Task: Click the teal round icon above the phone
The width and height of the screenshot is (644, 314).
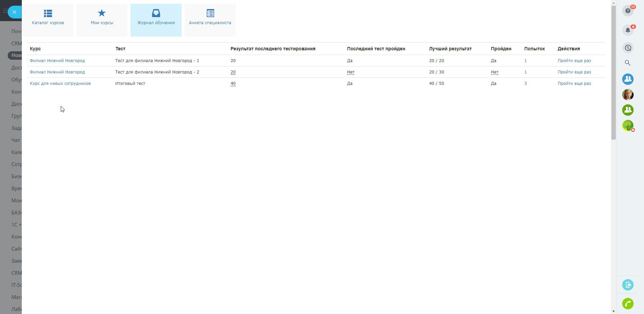Action: pyautogui.click(x=628, y=285)
